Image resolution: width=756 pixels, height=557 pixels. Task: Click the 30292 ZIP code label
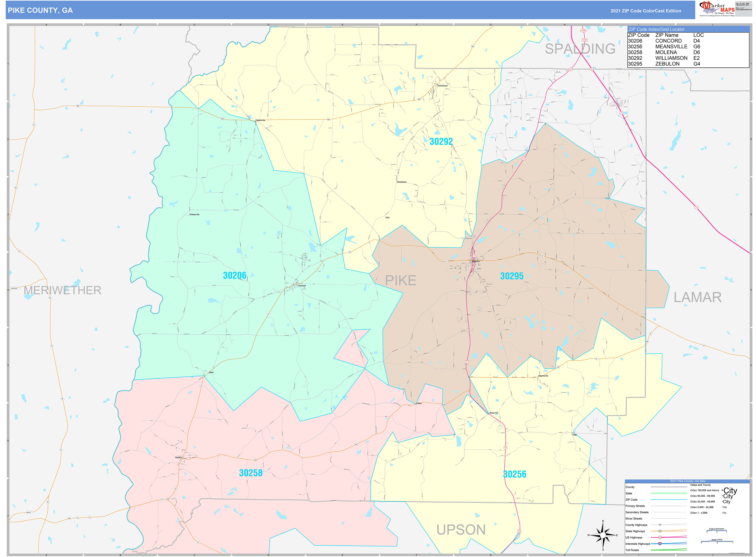(441, 142)
